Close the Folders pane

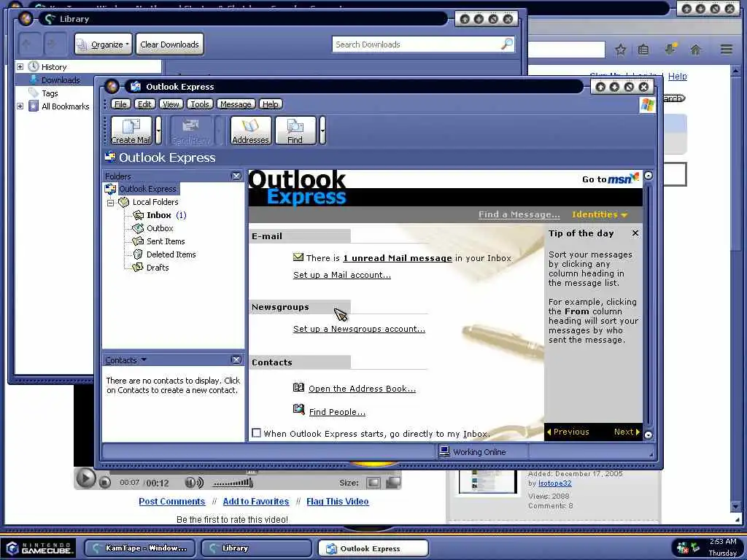pos(236,176)
